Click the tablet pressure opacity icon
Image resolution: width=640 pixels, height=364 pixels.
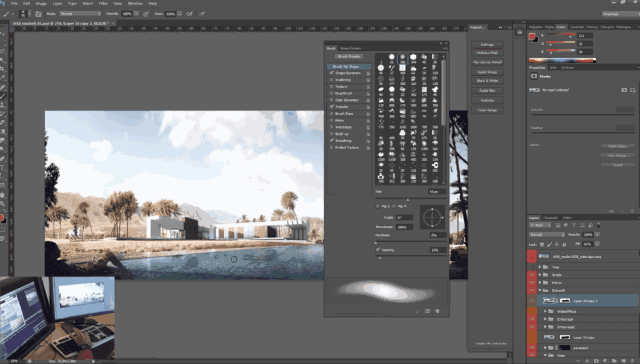146,14
